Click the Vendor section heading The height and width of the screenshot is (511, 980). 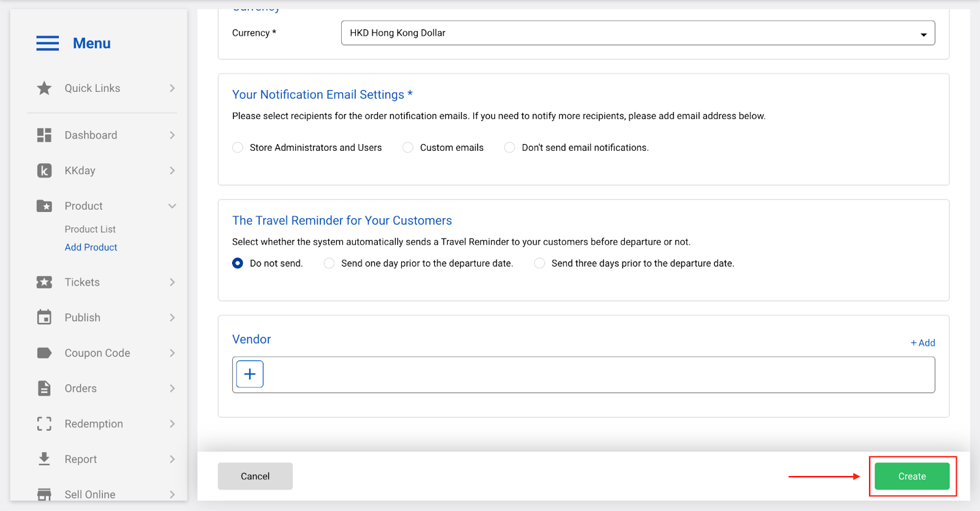point(251,339)
